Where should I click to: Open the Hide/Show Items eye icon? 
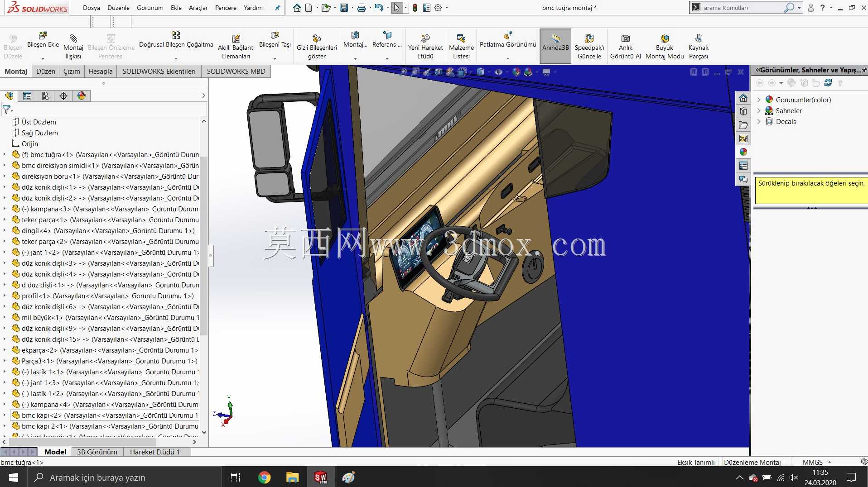[498, 72]
